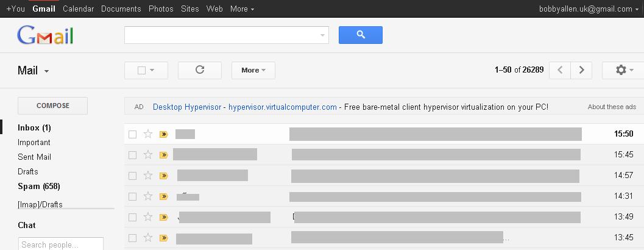Open the Drafts folder
The width and height of the screenshot is (644, 250).
point(27,171)
